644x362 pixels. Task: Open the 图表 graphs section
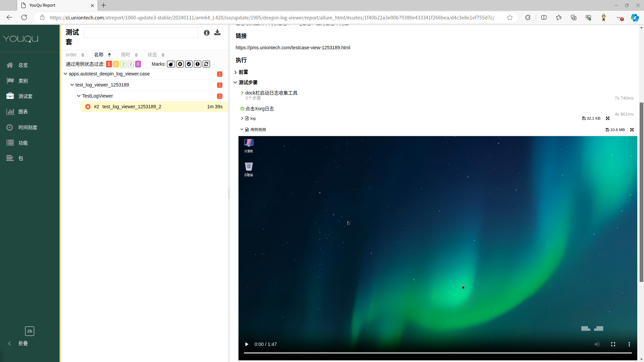click(23, 112)
